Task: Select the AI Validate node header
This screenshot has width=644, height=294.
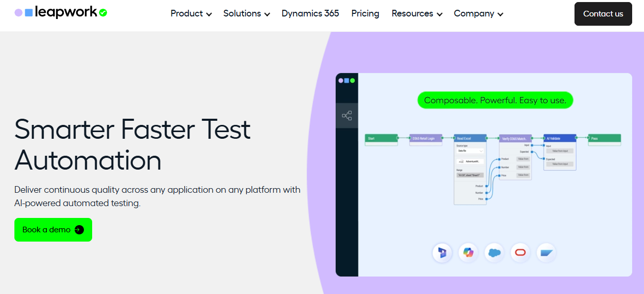Action: (x=560, y=138)
